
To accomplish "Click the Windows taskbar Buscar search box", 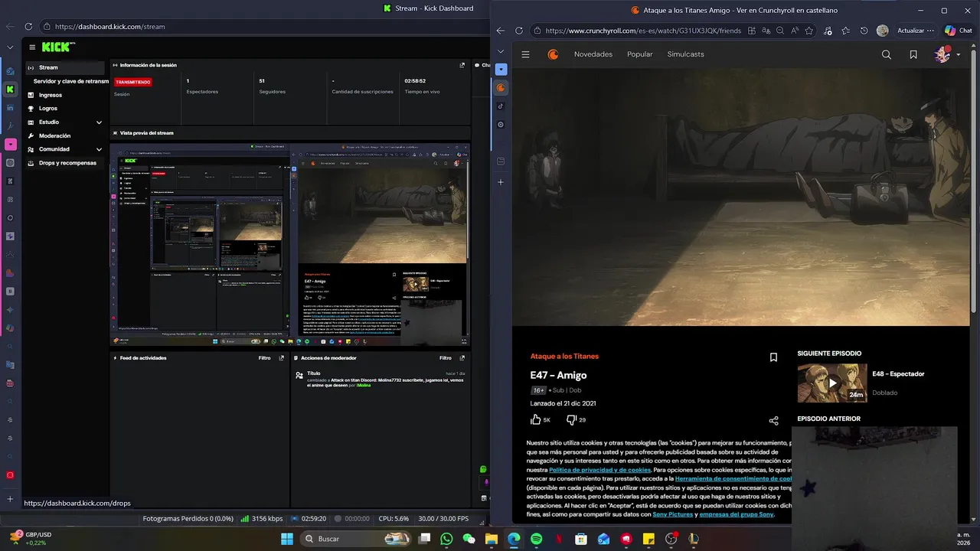I will click(355, 539).
